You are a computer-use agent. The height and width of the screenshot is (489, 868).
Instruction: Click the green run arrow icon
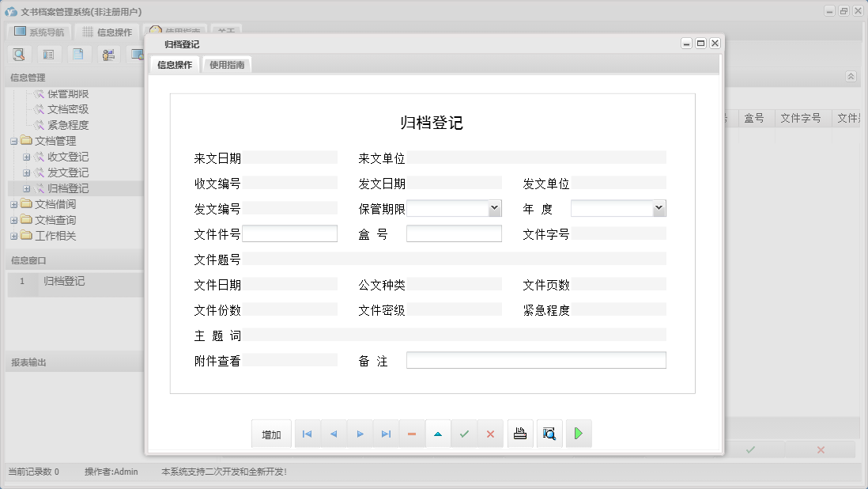[x=579, y=433]
